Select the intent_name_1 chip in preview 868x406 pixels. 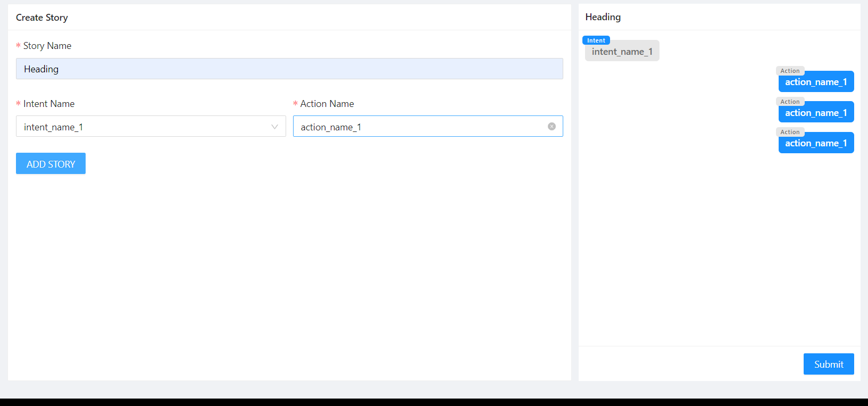pos(622,52)
